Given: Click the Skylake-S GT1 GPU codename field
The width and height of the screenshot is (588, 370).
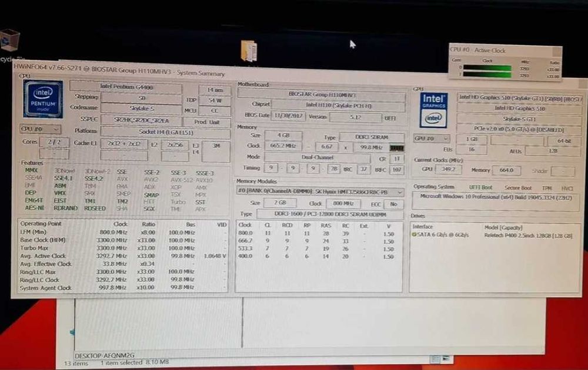Looking at the screenshot, I should (x=519, y=119).
